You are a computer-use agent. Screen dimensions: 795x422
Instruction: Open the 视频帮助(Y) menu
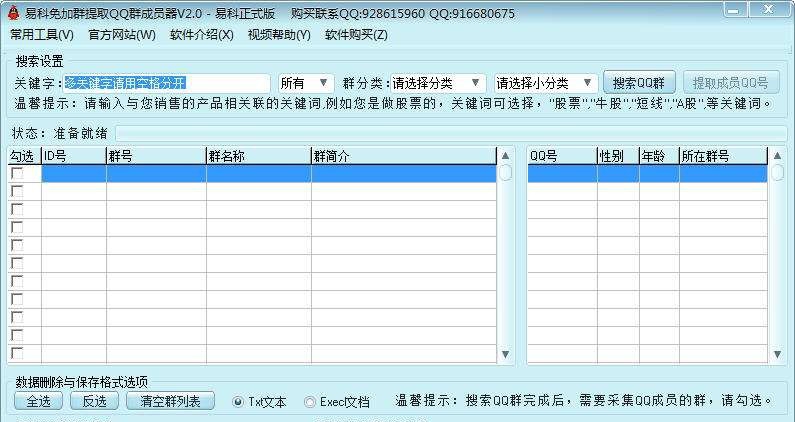point(279,34)
